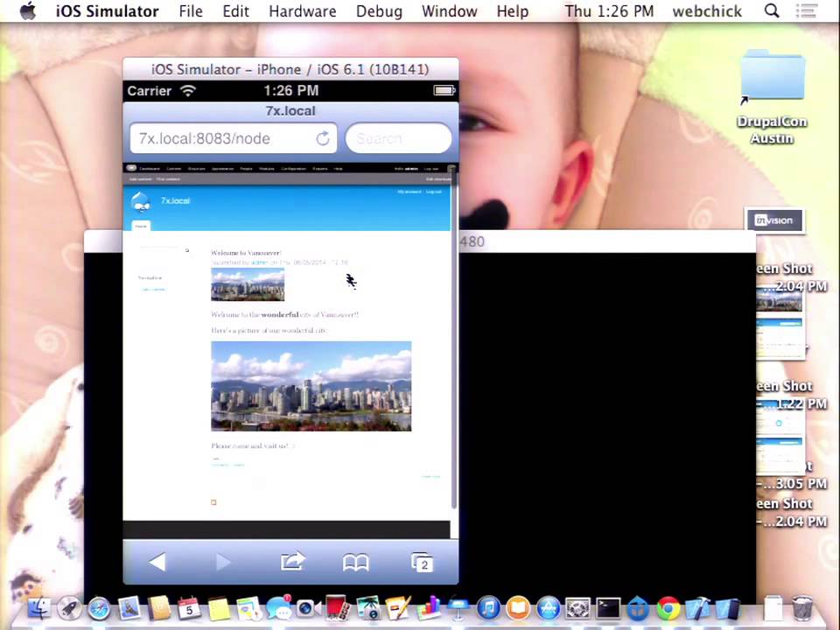
Task: Open the Safari bookmarks book icon
Action: [356, 563]
